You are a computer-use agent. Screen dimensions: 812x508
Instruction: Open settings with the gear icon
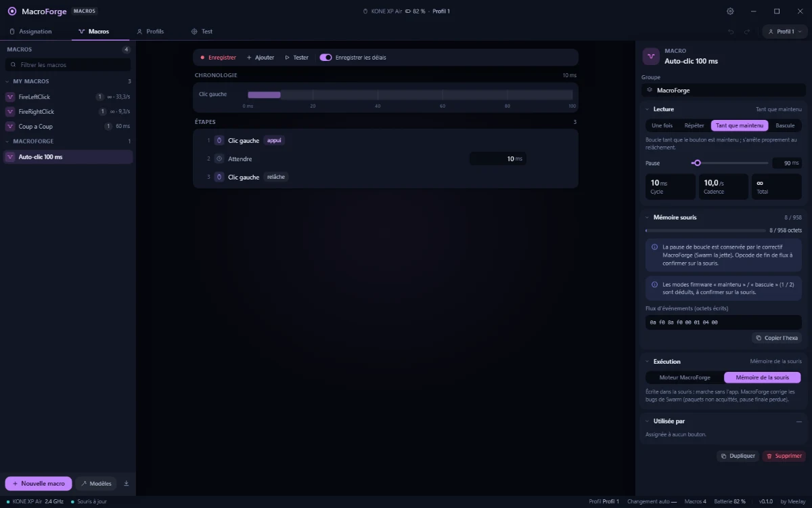tap(730, 12)
